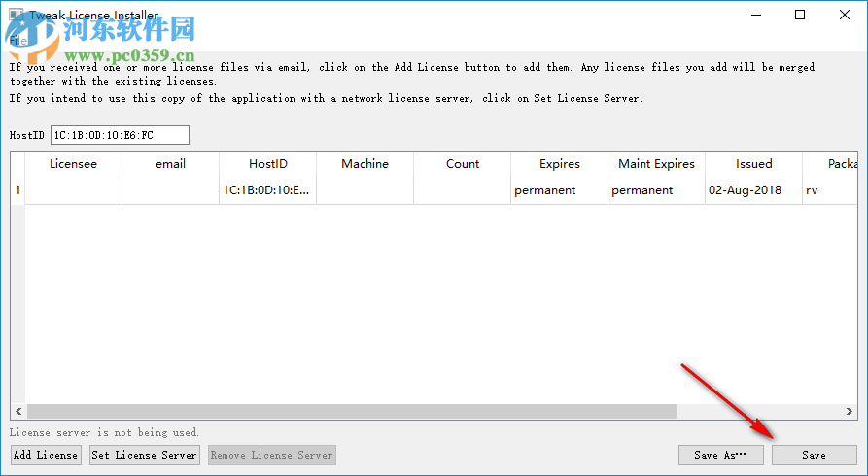
Task: Focus the HostID input field
Action: pyautogui.click(x=120, y=135)
